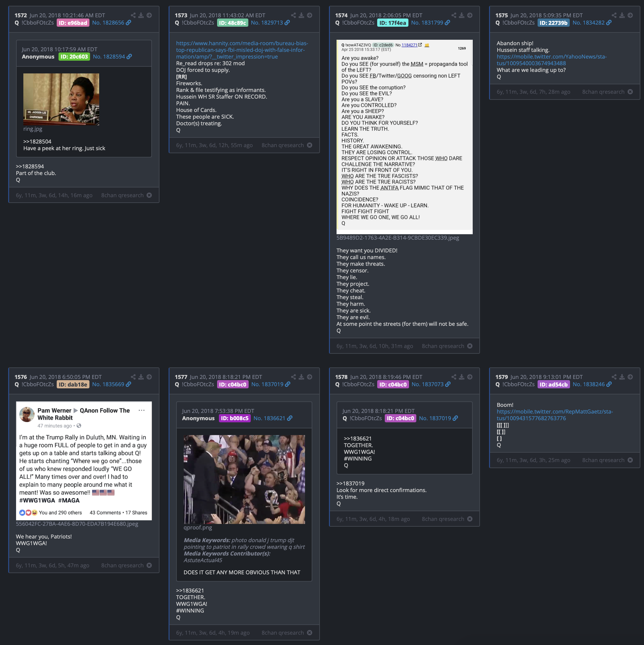Click >>1837019 reply reference in post 1578

351,483
